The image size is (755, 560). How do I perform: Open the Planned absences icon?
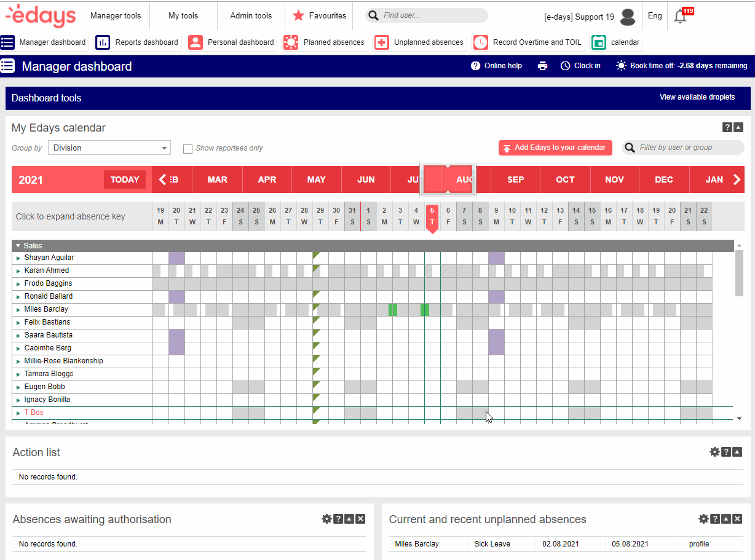click(x=291, y=42)
